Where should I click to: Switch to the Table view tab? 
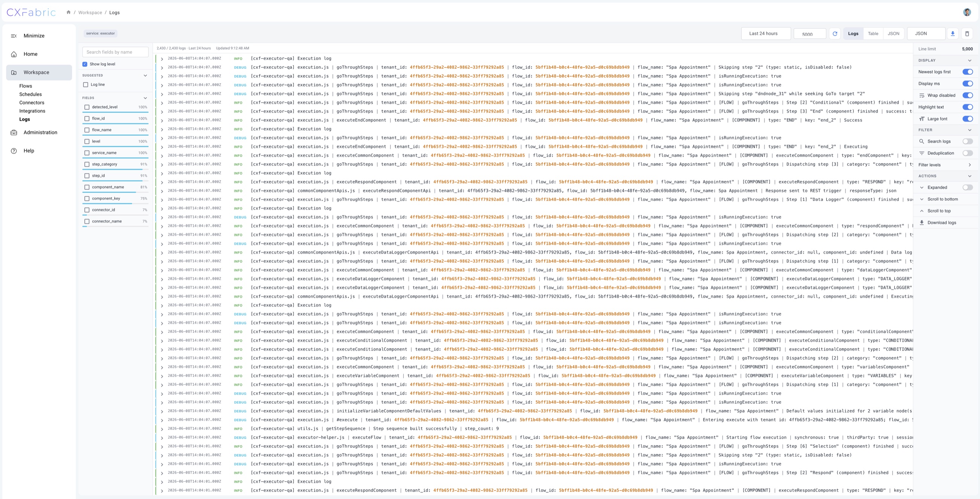click(873, 34)
